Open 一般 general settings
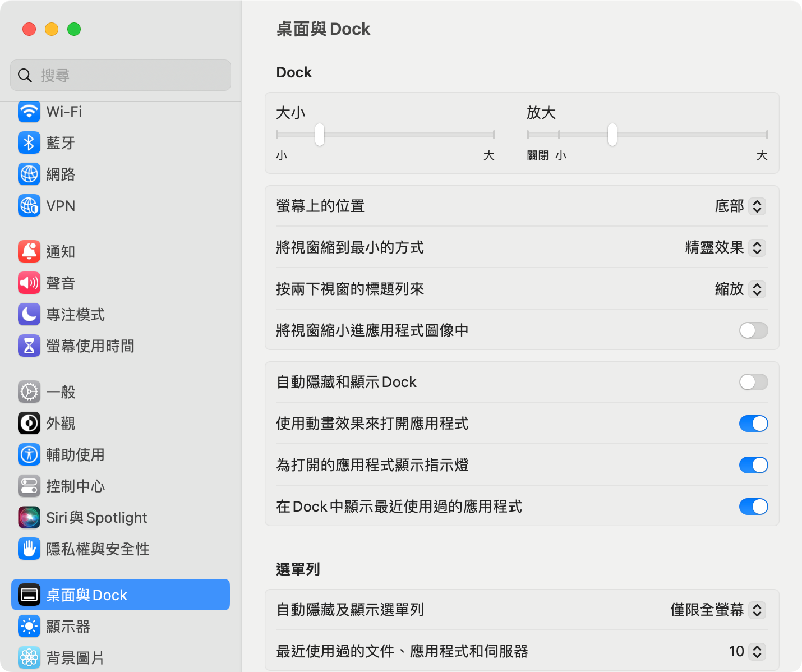This screenshot has height=672, width=802. coord(61,392)
